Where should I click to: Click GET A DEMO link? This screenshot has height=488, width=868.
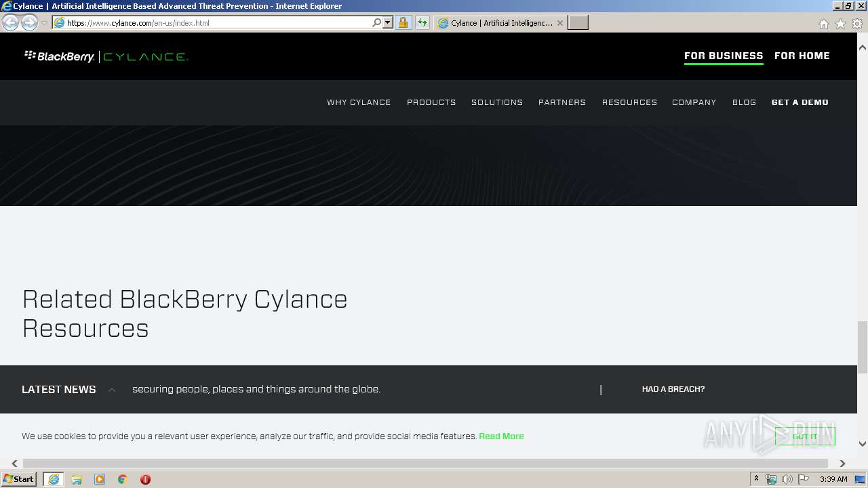coord(800,102)
